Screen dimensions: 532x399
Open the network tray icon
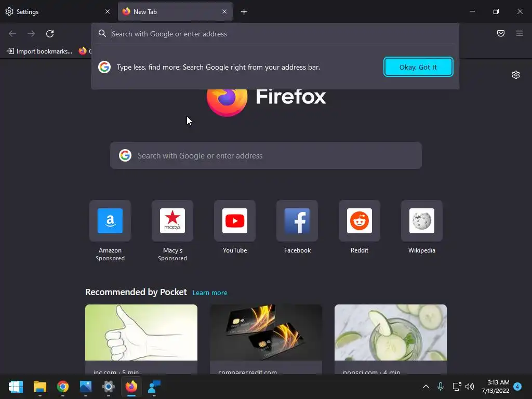457,387
